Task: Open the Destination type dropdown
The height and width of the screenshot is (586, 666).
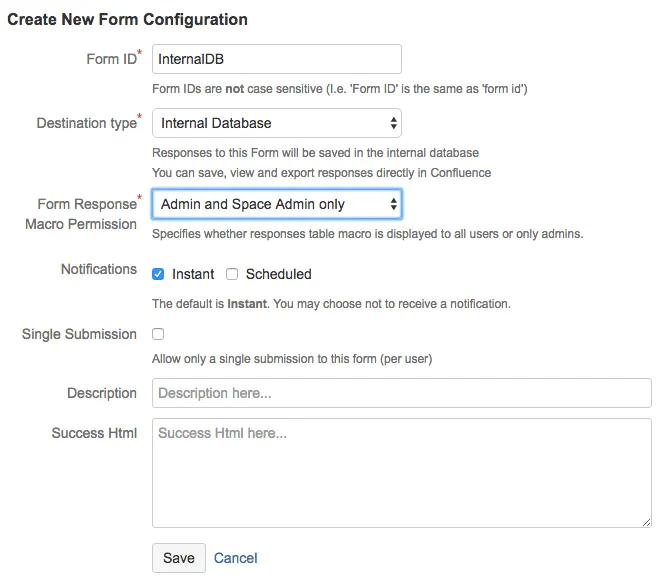Action: pyautogui.click(x=277, y=123)
